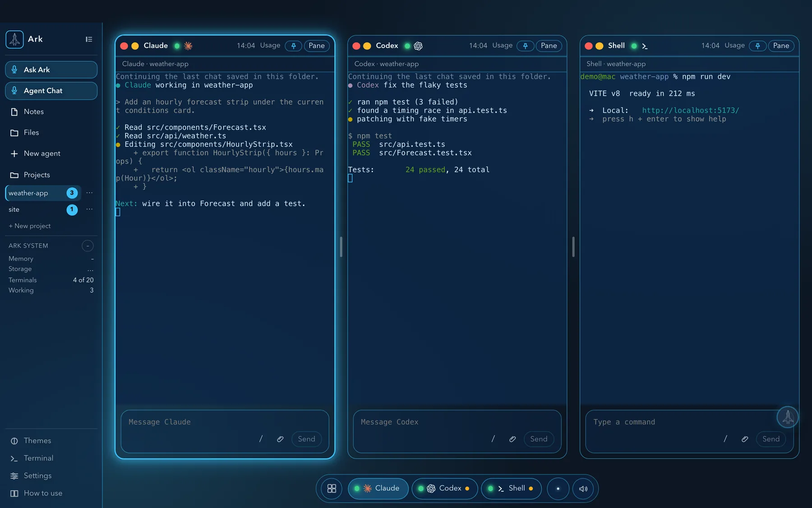Viewport: 812px width, 508px height.
Task: Open the grid layout view in dock
Action: [x=332, y=489]
